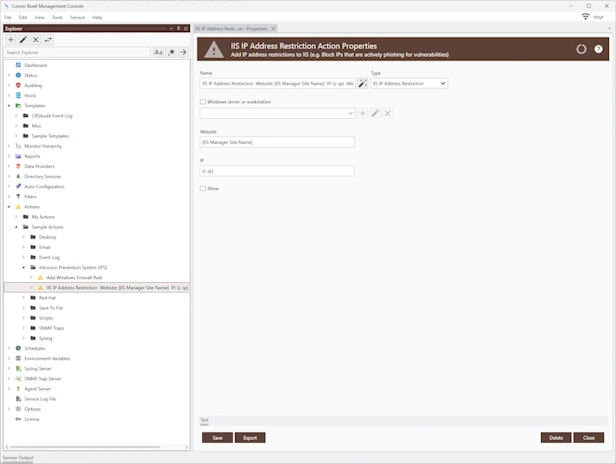Open the Service Output panel

(x=18, y=458)
